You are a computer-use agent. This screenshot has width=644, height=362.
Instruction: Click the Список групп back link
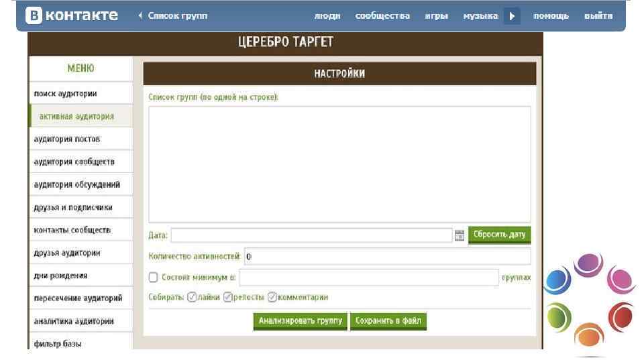tap(177, 15)
